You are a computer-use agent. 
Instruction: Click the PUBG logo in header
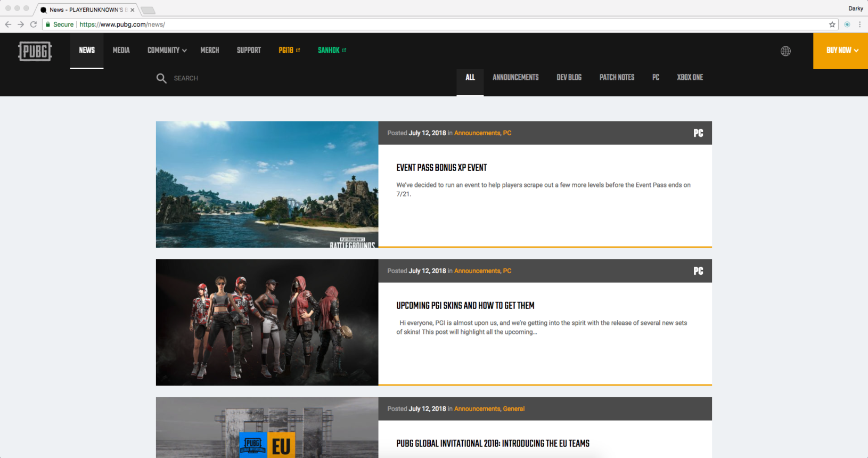pos(35,51)
